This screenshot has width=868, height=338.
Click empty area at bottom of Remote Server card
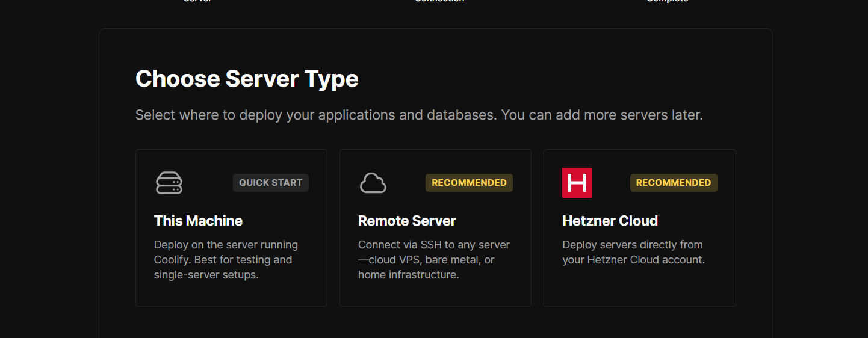(435, 295)
